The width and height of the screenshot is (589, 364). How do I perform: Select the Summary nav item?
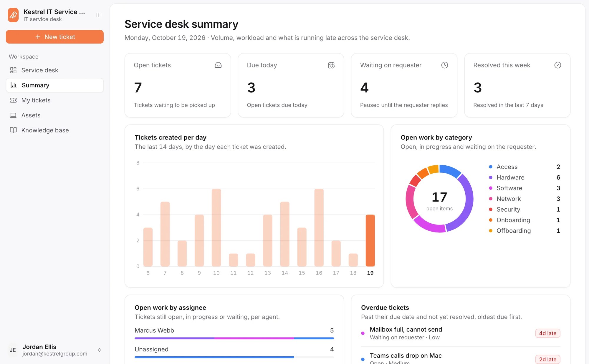coord(55,85)
